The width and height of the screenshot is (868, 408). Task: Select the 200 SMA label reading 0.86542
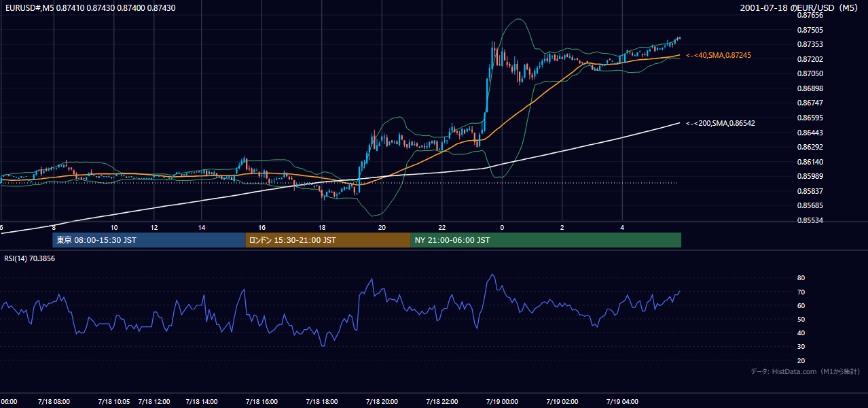coord(721,123)
